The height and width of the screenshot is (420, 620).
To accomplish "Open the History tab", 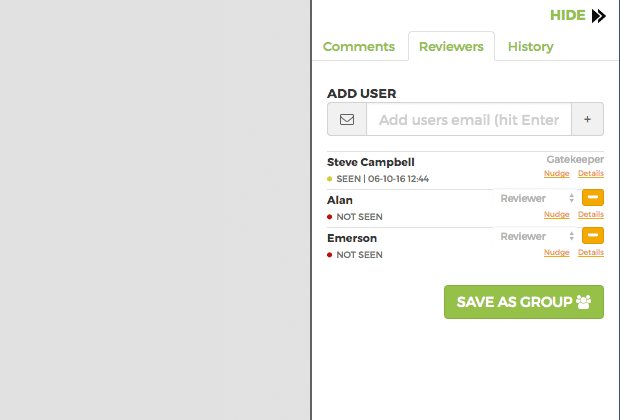I will click(x=530, y=47).
